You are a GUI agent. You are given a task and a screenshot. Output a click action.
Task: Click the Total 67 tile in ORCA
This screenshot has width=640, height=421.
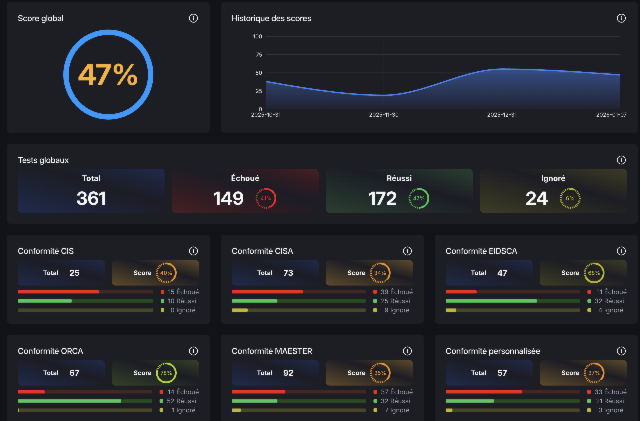61,373
